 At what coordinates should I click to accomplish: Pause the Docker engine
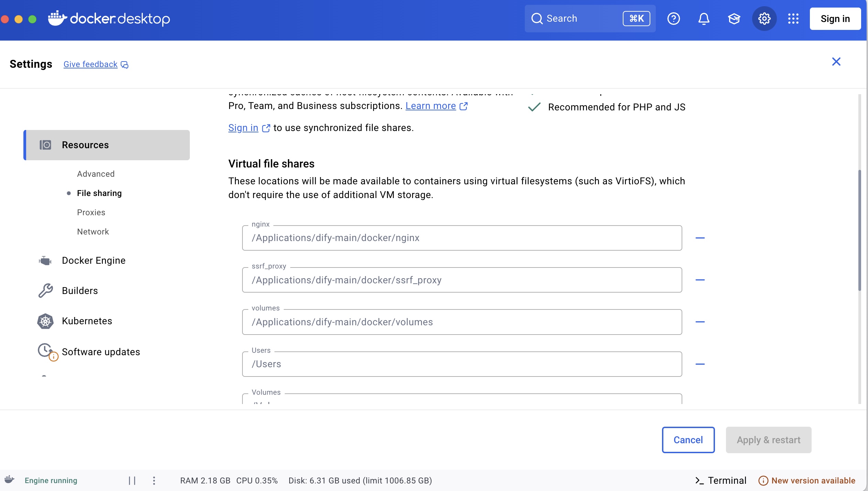coord(132,480)
